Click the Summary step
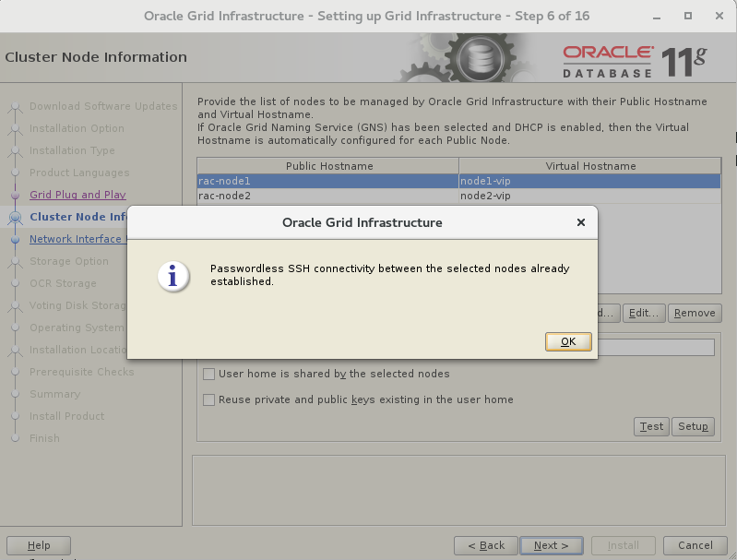737x560 pixels. click(x=55, y=394)
